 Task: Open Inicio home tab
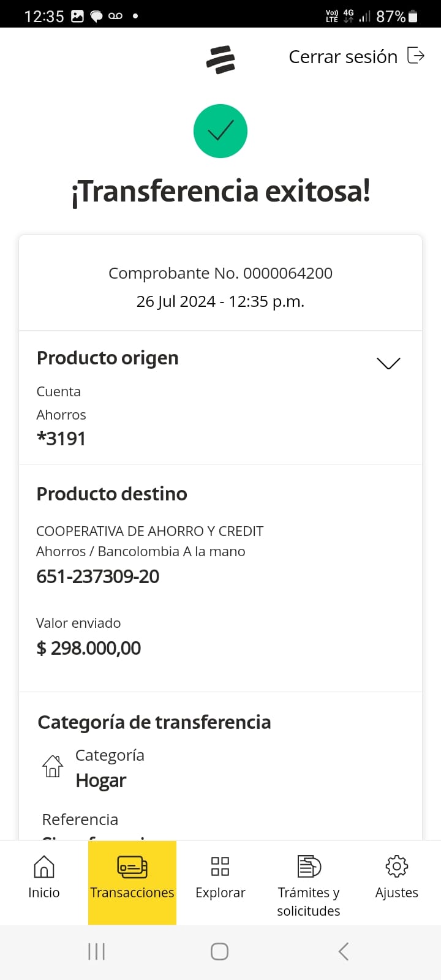tap(44, 877)
